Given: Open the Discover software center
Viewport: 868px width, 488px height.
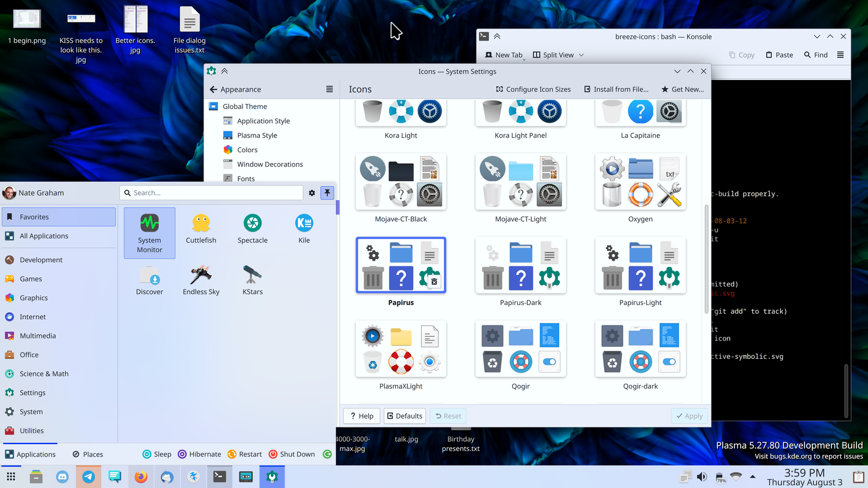Looking at the screenshot, I should [149, 280].
